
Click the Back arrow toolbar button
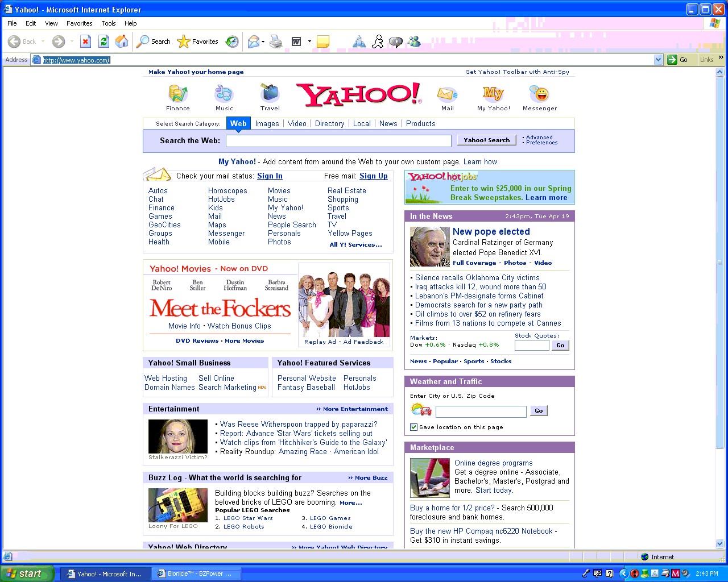[22, 41]
